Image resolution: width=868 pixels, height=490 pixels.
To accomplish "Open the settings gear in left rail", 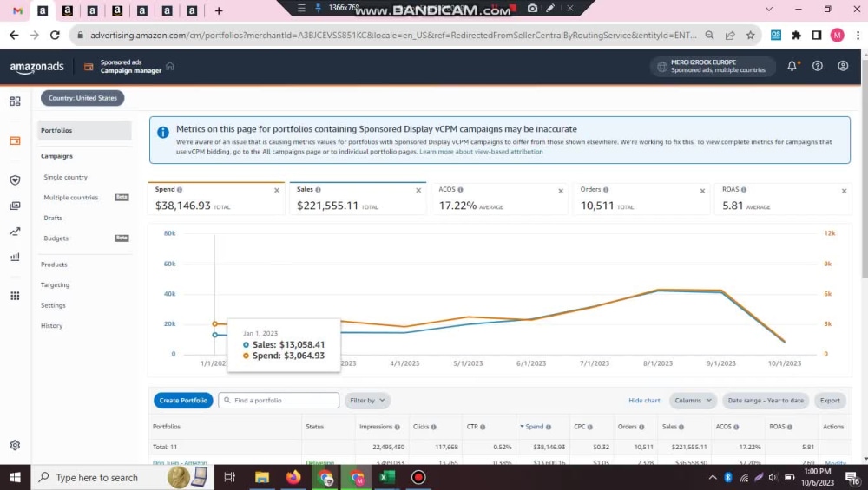I will pos(15,445).
